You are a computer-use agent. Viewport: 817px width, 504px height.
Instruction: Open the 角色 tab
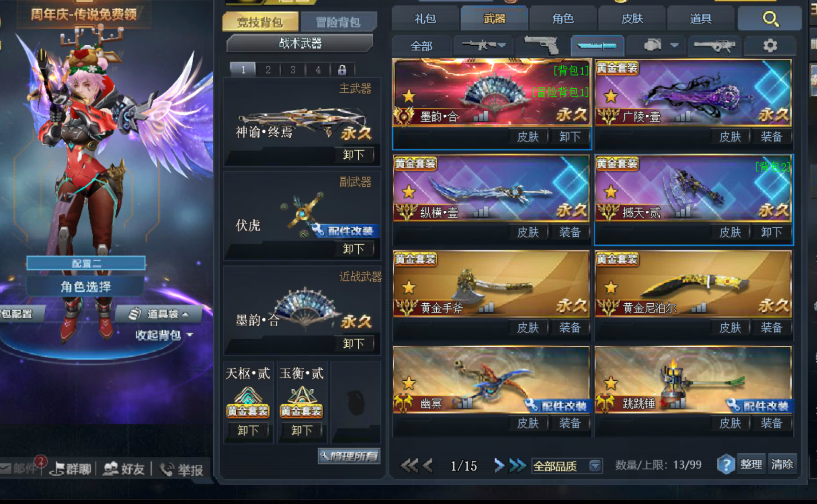coord(563,19)
